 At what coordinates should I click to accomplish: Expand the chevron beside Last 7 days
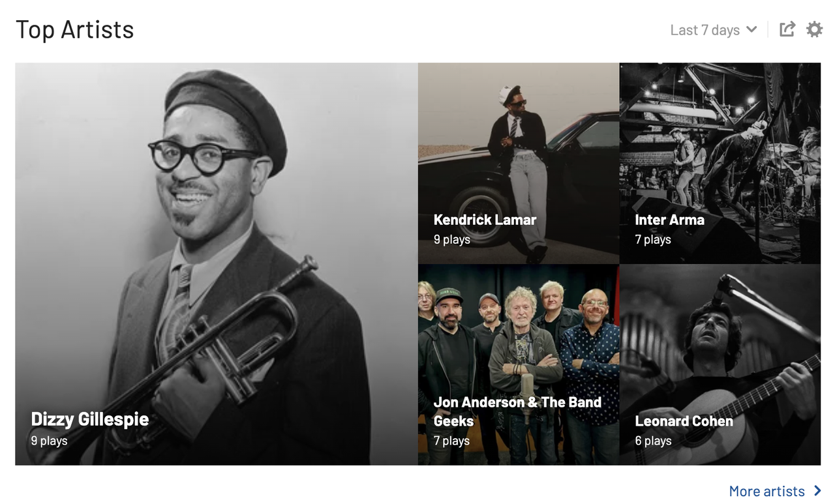click(x=751, y=30)
